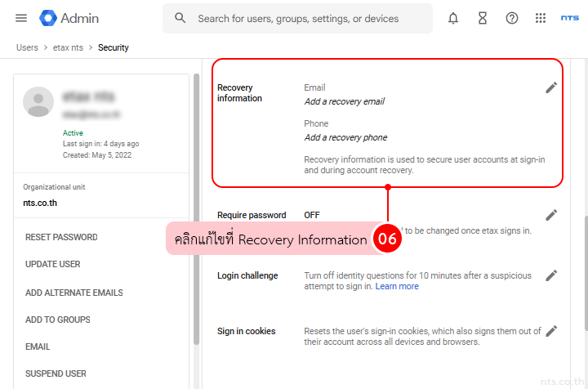
Task: Open the notifications bell
Action: click(x=453, y=18)
